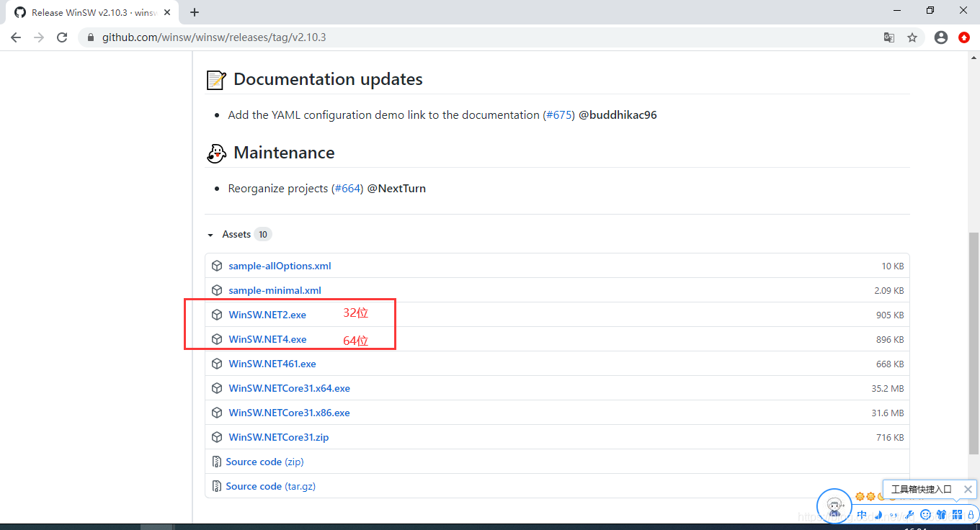
Task: Click the translate page icon in address bar
Action: pyautogui.click(x=889, y=37)
